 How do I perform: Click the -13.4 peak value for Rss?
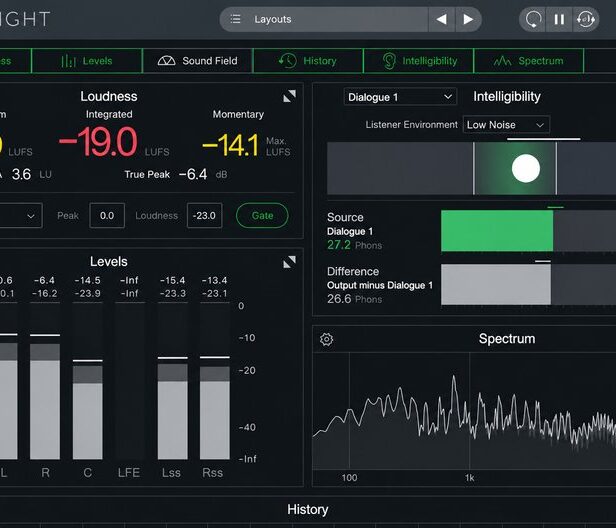[214, 280]
